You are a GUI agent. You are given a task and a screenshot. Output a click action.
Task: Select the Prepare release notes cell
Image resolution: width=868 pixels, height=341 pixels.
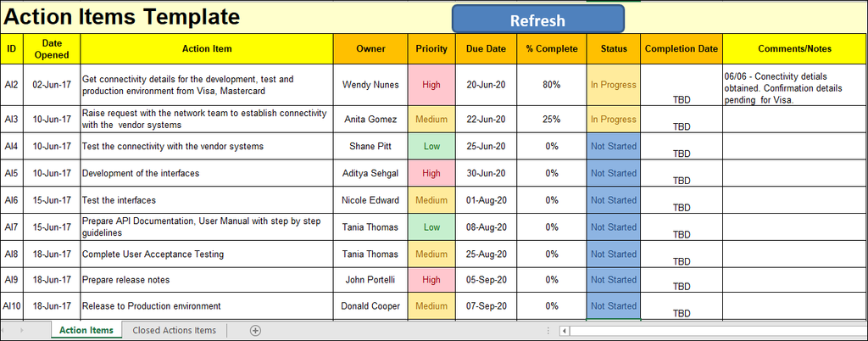pyautogui.click(x=206, y=280)
